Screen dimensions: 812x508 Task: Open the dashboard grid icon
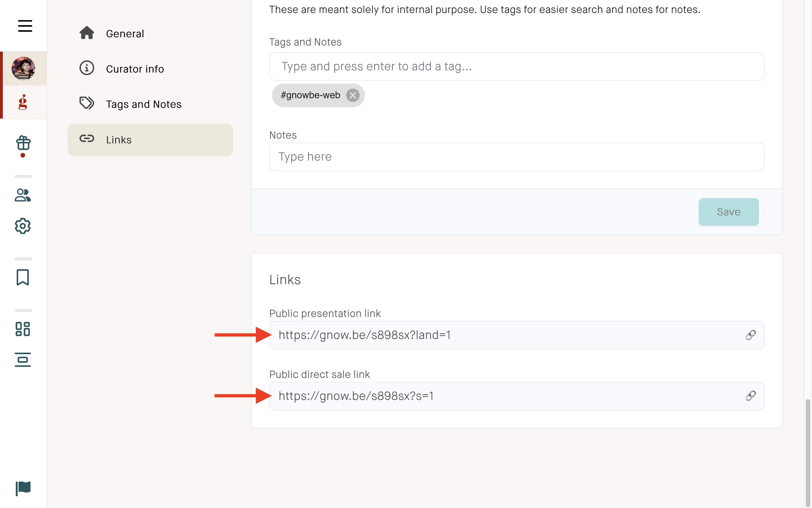click(23, 329)
